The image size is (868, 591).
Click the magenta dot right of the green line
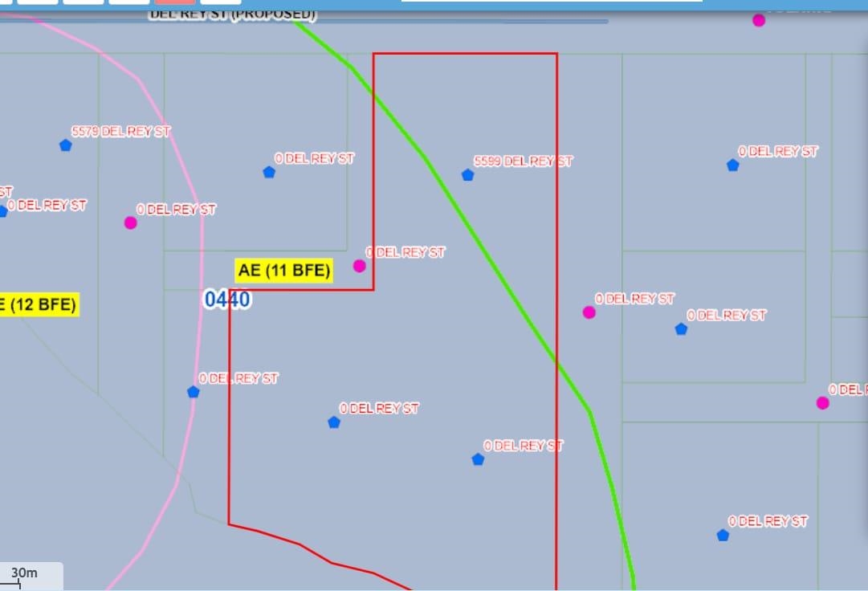tap(589, 312)
